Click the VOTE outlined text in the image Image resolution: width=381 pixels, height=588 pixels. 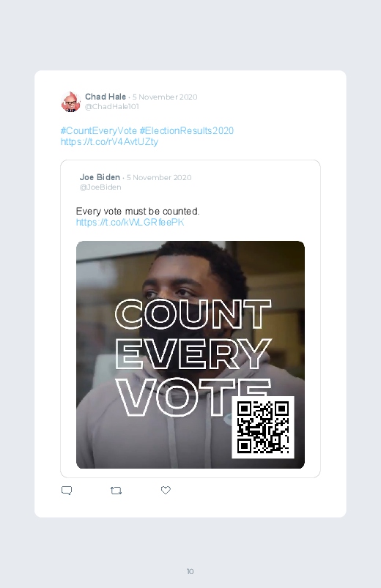tap(174, 398)
